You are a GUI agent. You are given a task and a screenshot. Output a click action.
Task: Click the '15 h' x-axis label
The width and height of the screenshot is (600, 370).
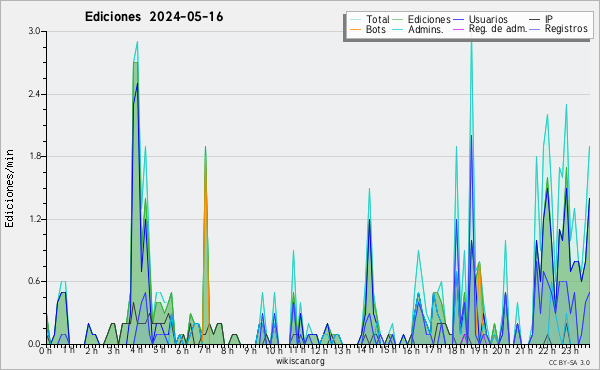coord(388,350)
